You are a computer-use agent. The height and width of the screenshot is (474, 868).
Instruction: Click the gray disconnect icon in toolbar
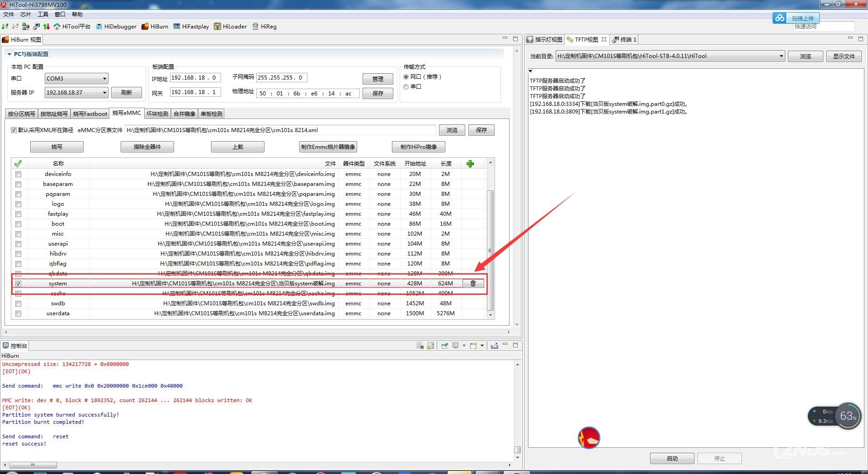(15, 26)
